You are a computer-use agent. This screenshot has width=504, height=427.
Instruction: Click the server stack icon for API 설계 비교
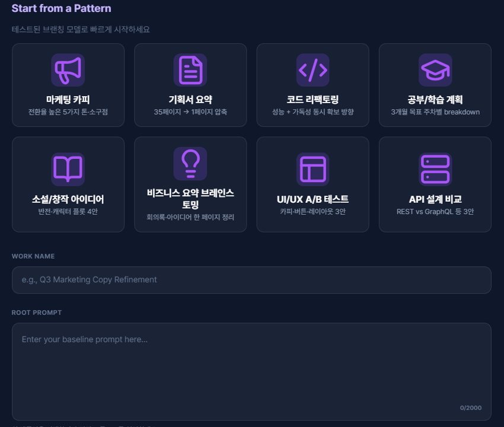click(x=435, y=169)
